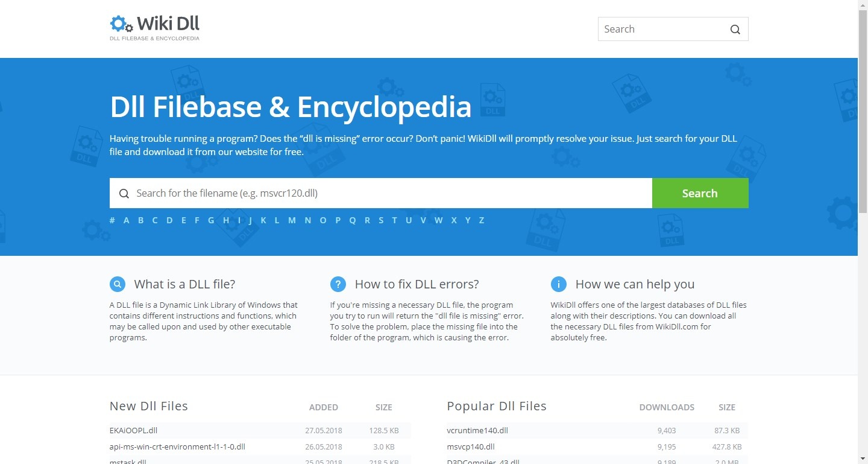Browse DLL files starting with D
The image size is (868, 464).
pos(169,220)
